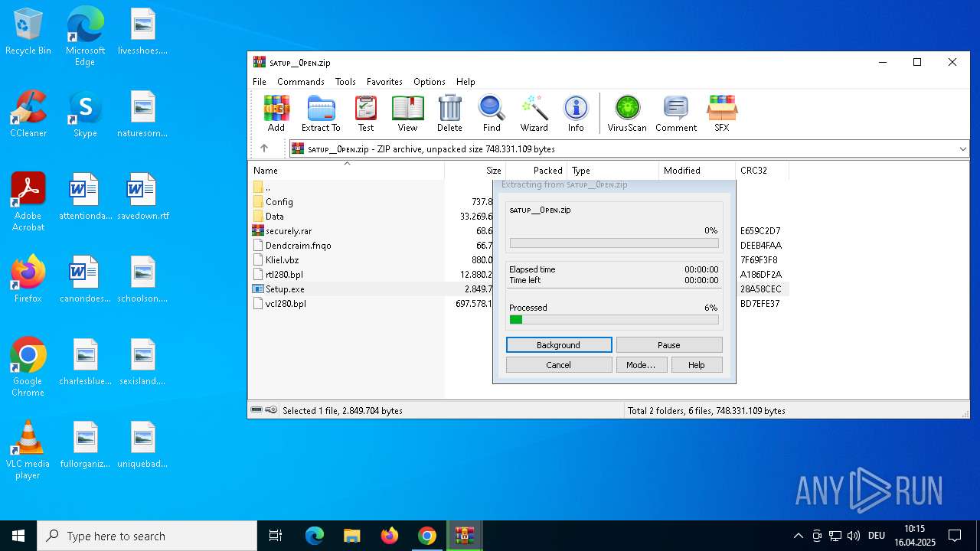Viewport: 980px width, 551px height.
Task: Click the drive icon in status bar
Action: [257, 410]
